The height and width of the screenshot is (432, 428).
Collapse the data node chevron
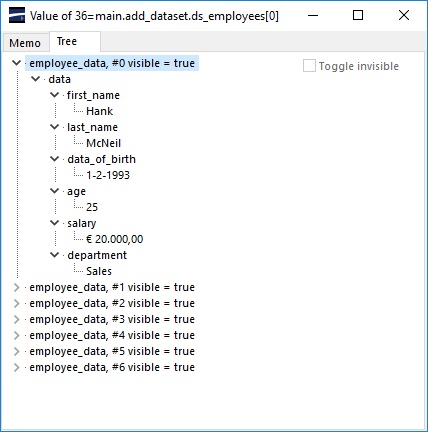(35, 79)
